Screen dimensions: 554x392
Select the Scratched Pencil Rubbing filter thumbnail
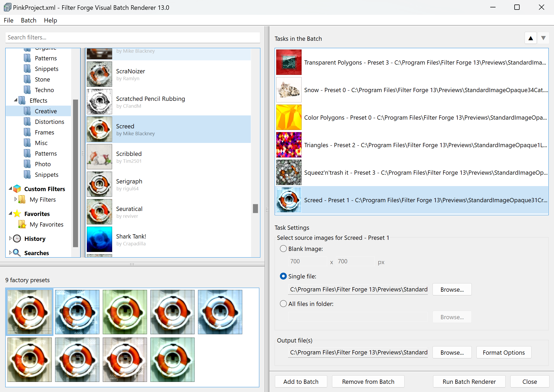(x=99, y=102)
